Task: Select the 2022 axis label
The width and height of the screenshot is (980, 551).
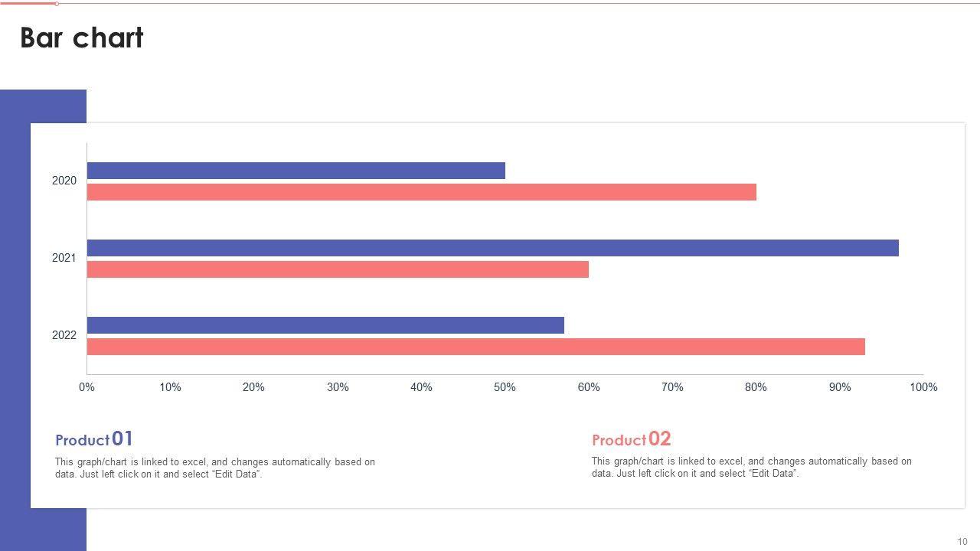Action: click(x=64, y=335)
